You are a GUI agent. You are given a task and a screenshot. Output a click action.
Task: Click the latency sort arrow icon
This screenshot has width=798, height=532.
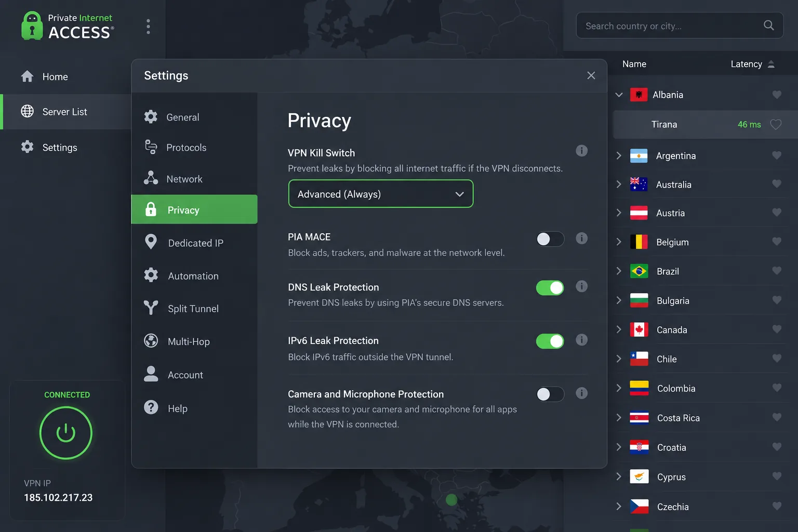tap(771, 64)
